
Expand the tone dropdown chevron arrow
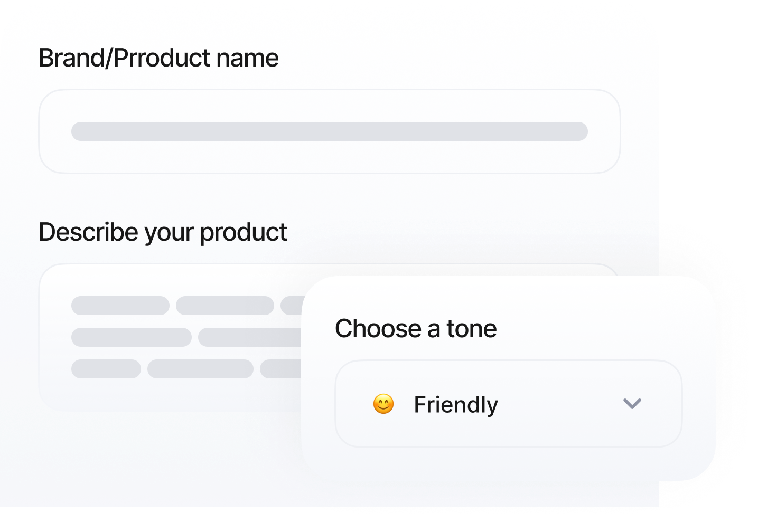pos(632,404)
